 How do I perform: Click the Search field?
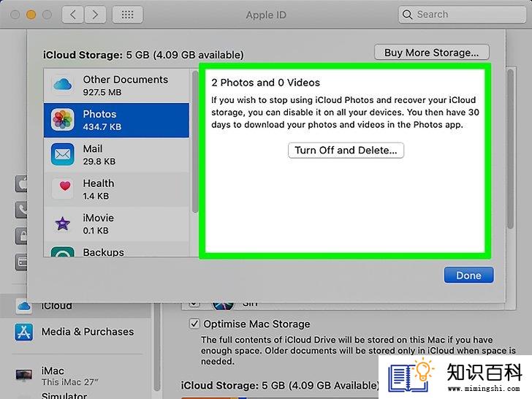click(462, 15)
